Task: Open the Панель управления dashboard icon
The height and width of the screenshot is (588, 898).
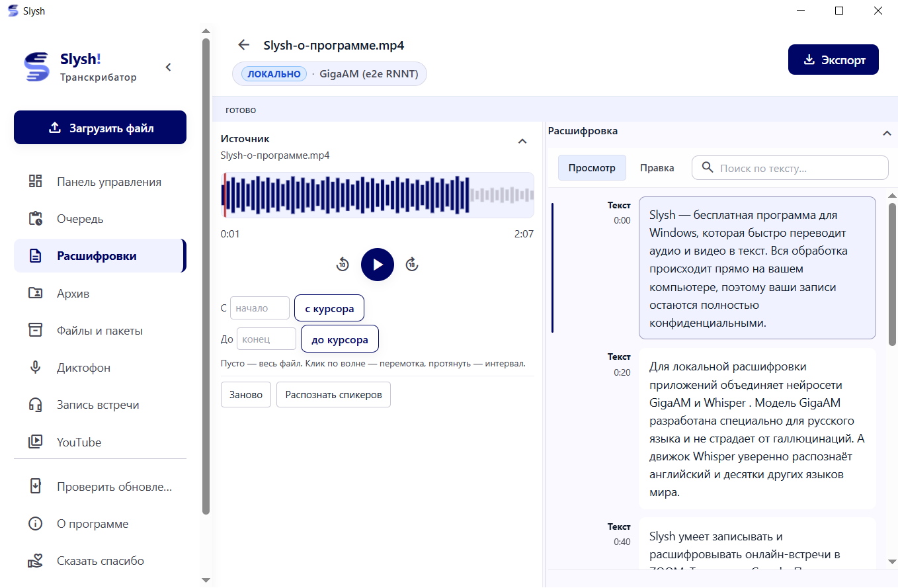Action: click(x=35, y=182)
